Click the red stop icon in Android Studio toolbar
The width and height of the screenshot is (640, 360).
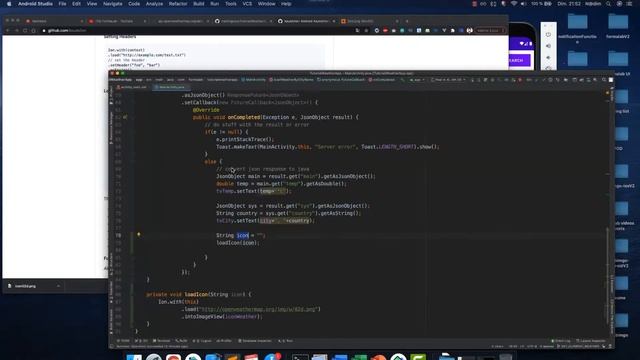520,80
